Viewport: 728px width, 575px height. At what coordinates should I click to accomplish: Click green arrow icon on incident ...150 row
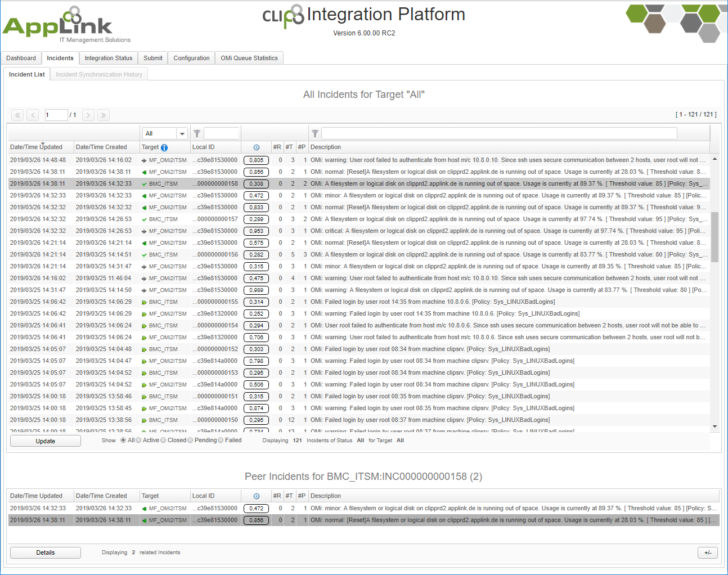tap(145, 420)
